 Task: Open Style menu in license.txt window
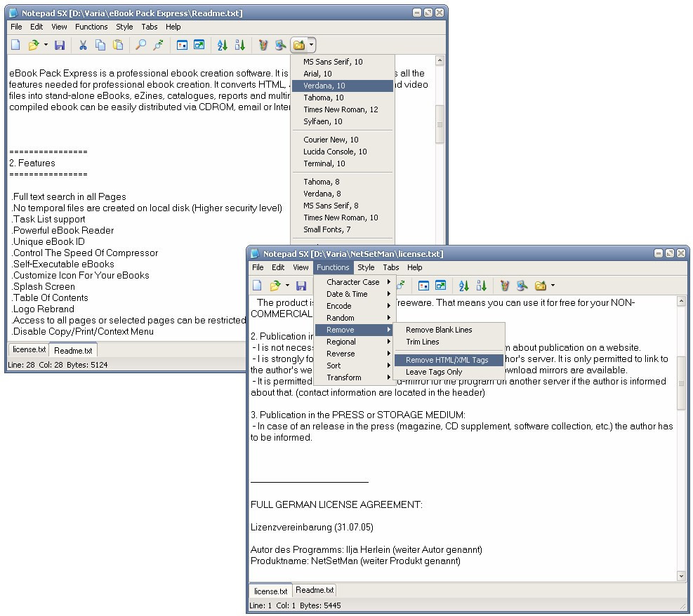[366, 267]
